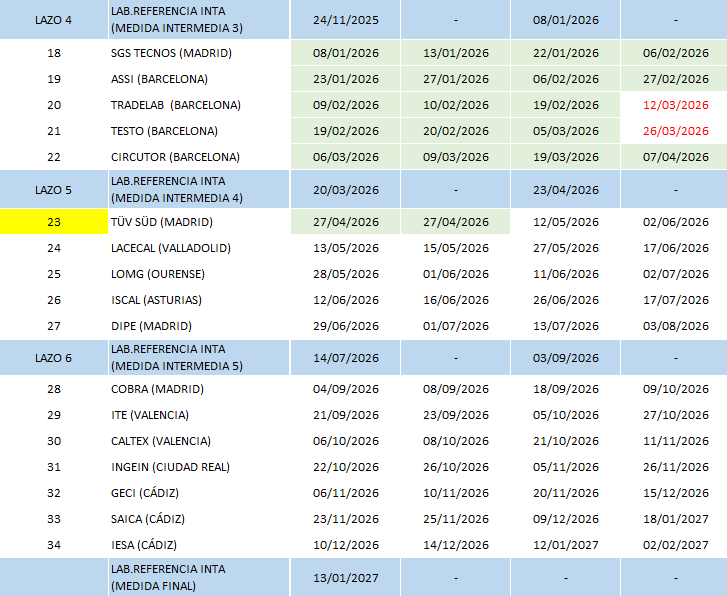Select the red date 12/03/2026

tap(676, 105)
